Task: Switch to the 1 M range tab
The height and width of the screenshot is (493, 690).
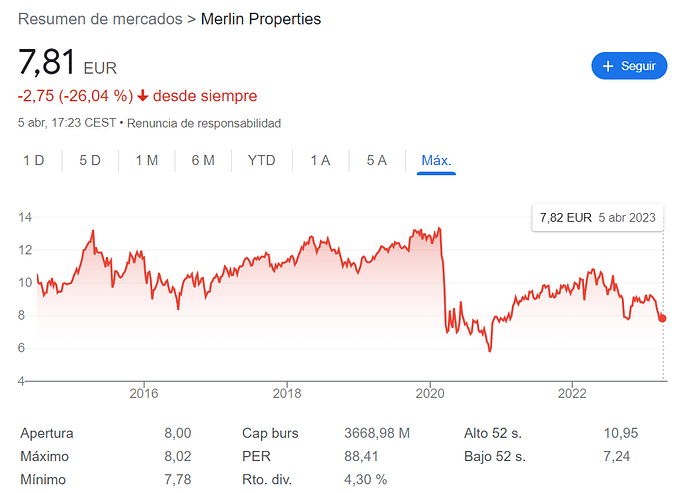Action: [147, 160]
